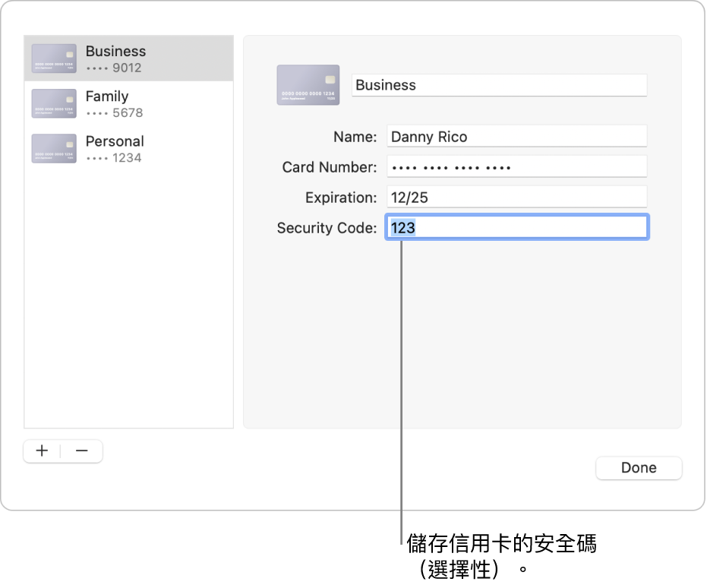Select the Personal row title text
Image resolution: width=707 pixels, height=588 pixels.
tap(115, 141)
